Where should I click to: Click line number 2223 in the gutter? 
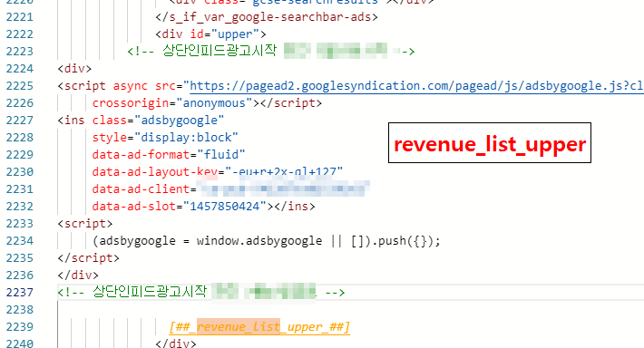click(x=19, y=52)
